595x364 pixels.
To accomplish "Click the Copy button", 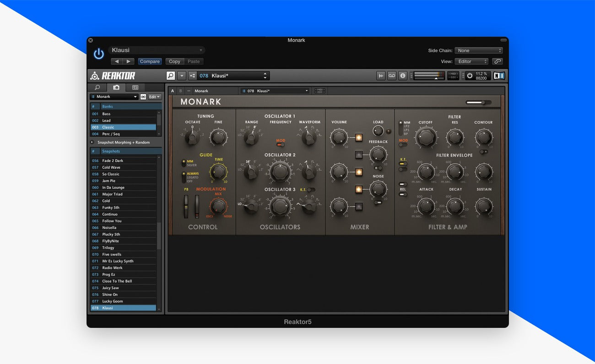I will click(x=174, y=61).
